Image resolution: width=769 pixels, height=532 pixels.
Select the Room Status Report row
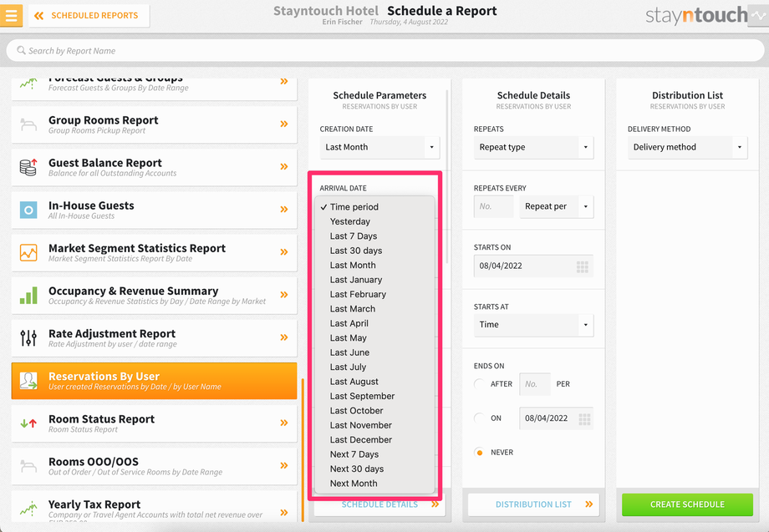[x=154, y=423]
